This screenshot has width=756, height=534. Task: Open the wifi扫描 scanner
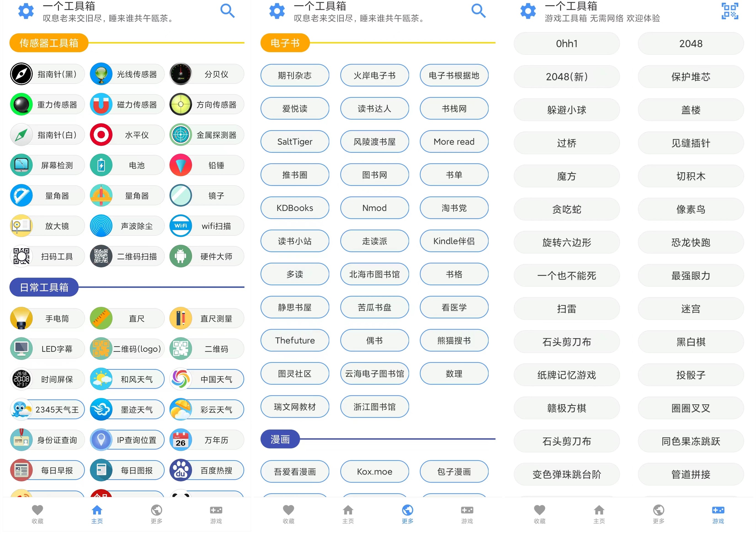pos(206,226)
